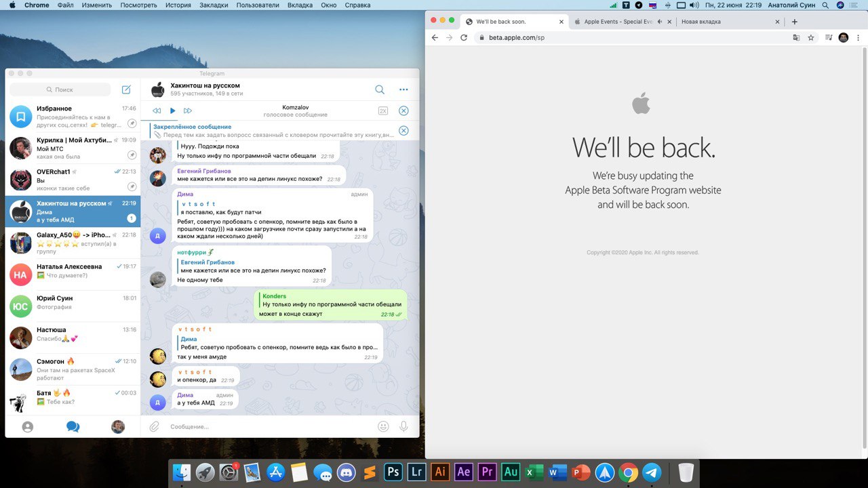This screenshot has height=488, width=868.
Task: Open a new Chrome tab with plus
Action: tap(795, 22)
